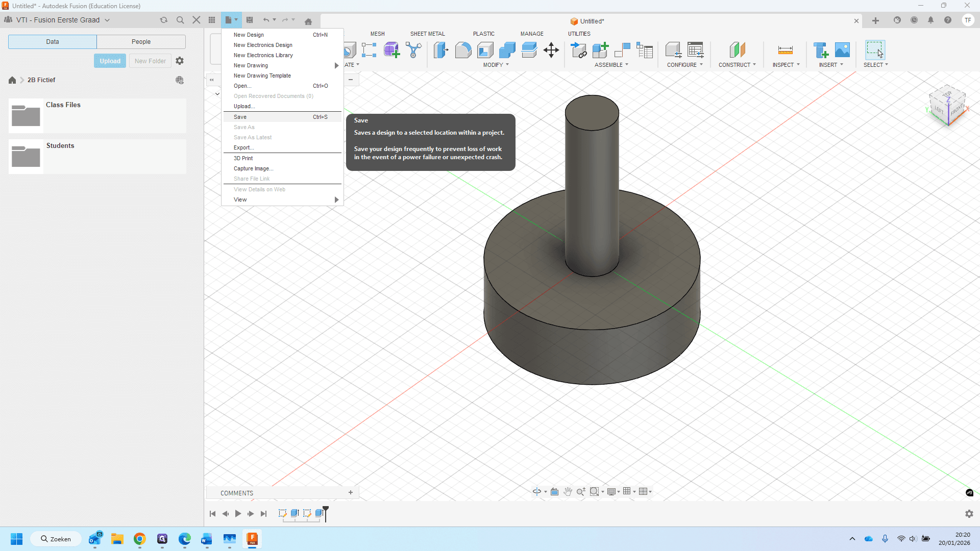Switch to the People tab
Image resolution: width=980 pixels, height=551 pixels.
coord(141,42)
